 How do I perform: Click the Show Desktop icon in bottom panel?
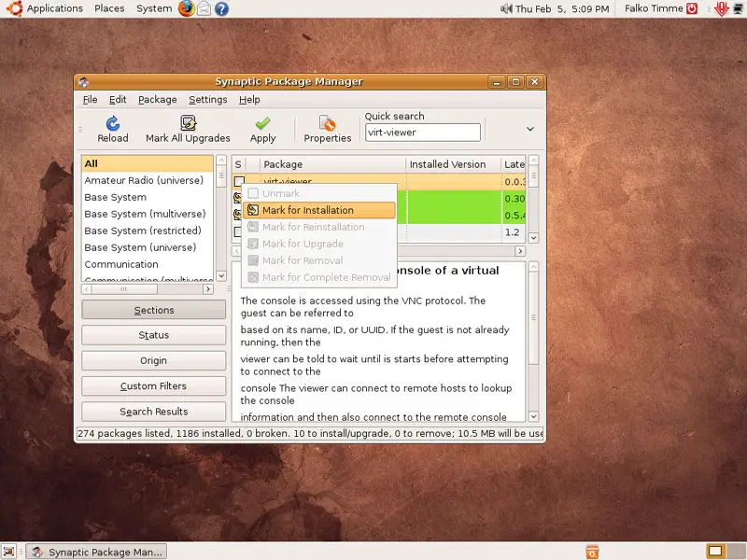(x=9, y=552)
